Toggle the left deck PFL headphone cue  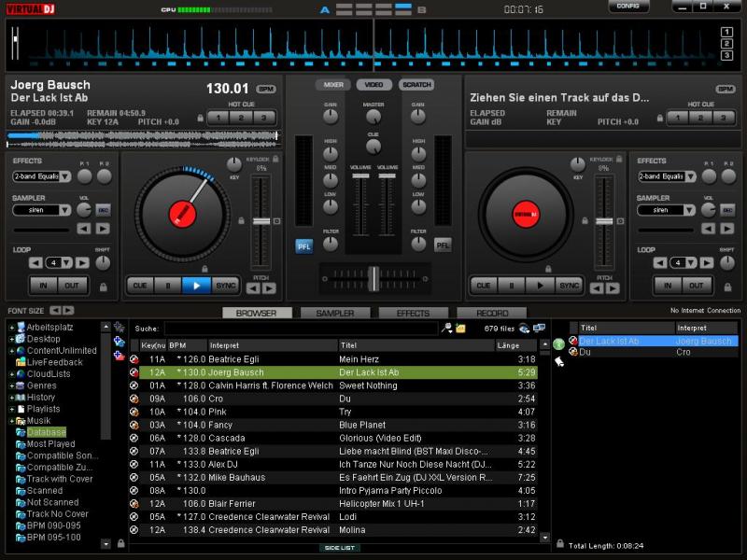tap(304, 245)
